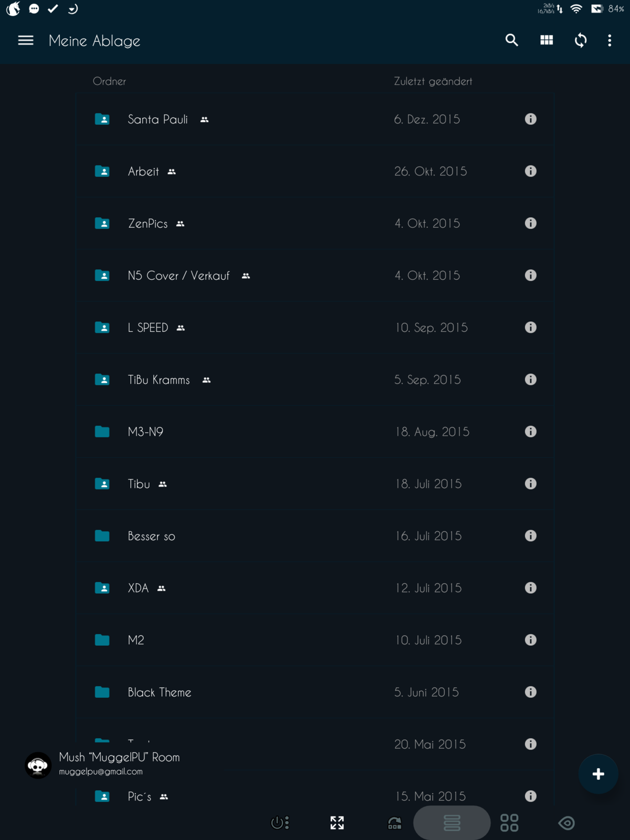Open the XDA folder
This screenshot has width=630, height=840.
point(139,588)
